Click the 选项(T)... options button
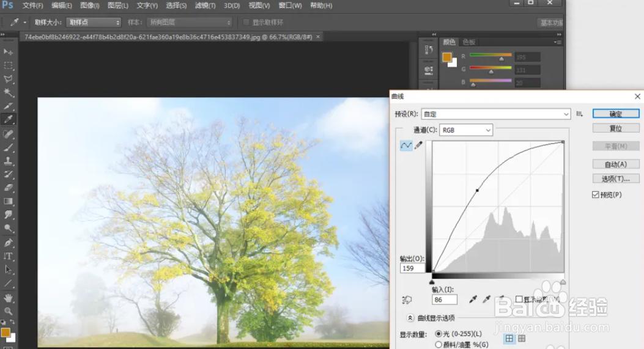644x349 pixels. 616,178
